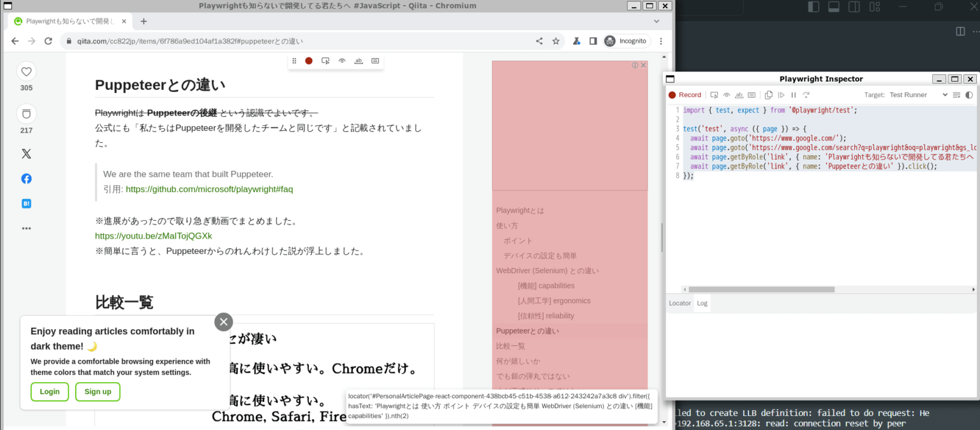980x430 pixels.
Task: Open Target 'Test Runner' dropdown
Action: [x=919, y=95]
